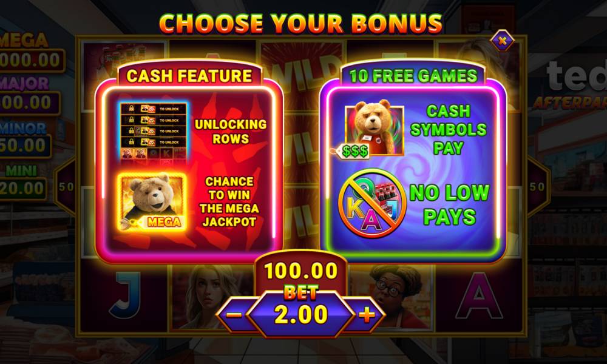The height and width of the screenshot is (364, 607).
Task: Click the Mega jackpot value display
Action: (32, 60)
